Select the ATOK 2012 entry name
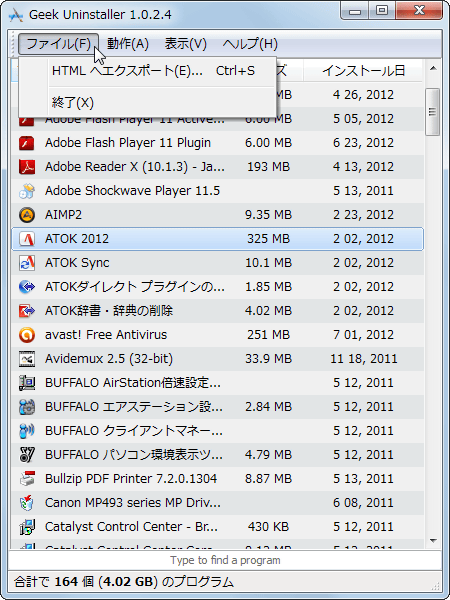450x600 pixels. pyautogui.click(x=77, y=239)
